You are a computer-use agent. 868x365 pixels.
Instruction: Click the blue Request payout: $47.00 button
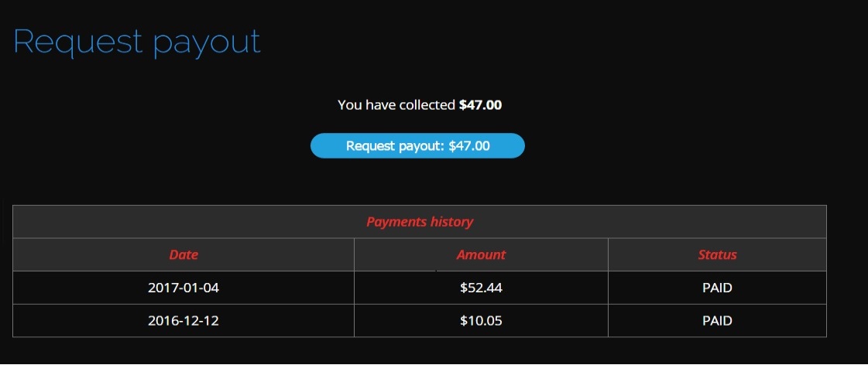[x=417, y=145]
